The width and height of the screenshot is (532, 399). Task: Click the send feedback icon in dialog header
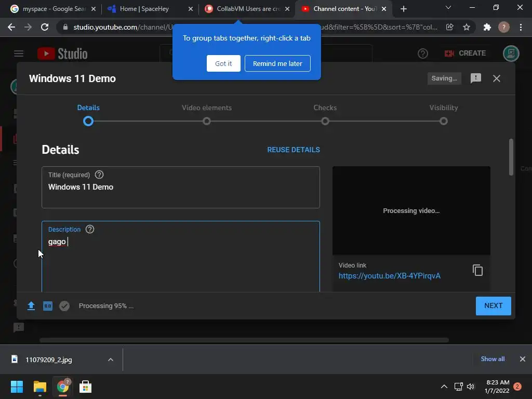[x=476, y=78]
